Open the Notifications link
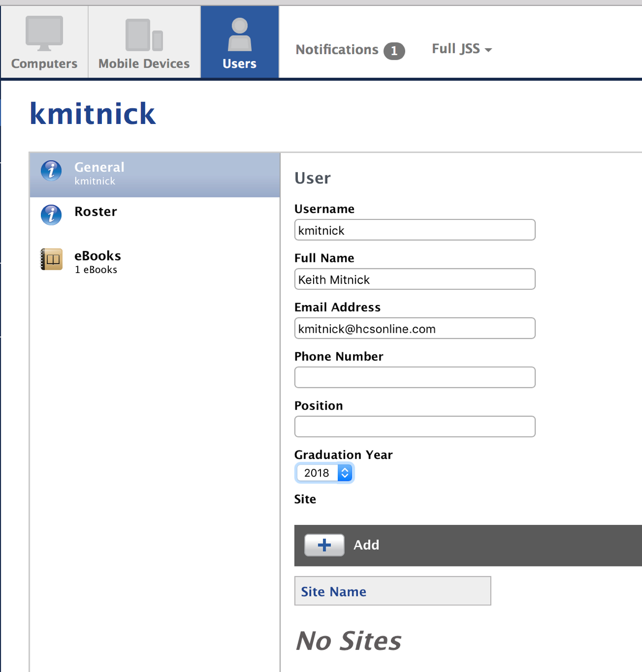Image resolution: width=642 pixels, height=672 pixels. tap(337, 49)
